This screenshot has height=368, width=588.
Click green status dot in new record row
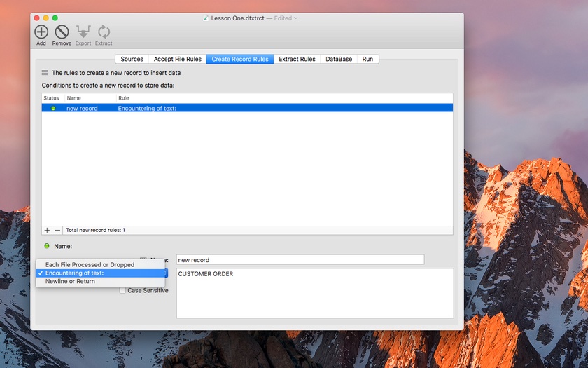point(53,109)
